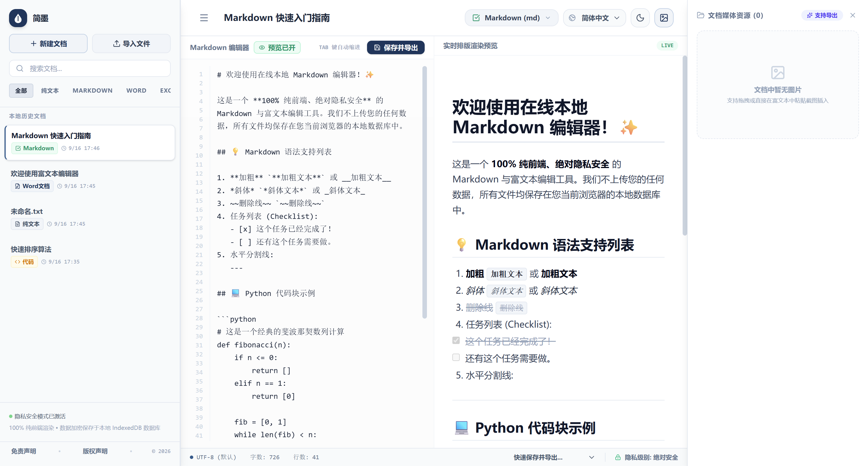Close the 文档媒体资源 panel
Viewport: 868px width, 466px height.
[852, 15]
